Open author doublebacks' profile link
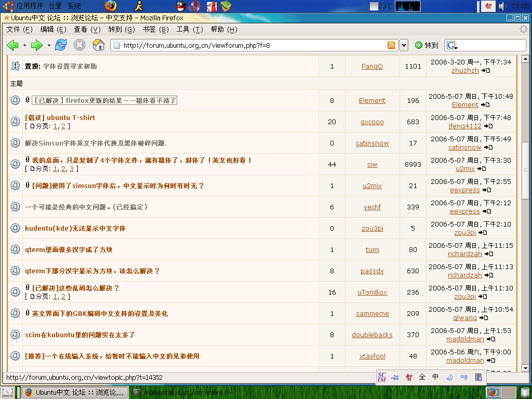Screen dimensions: 532x399 coord(372,335)
